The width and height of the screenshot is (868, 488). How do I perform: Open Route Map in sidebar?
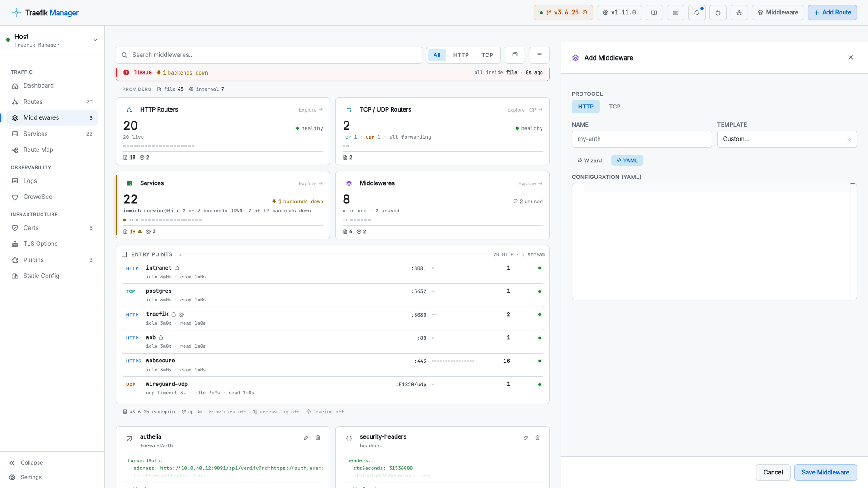(52, 150)
